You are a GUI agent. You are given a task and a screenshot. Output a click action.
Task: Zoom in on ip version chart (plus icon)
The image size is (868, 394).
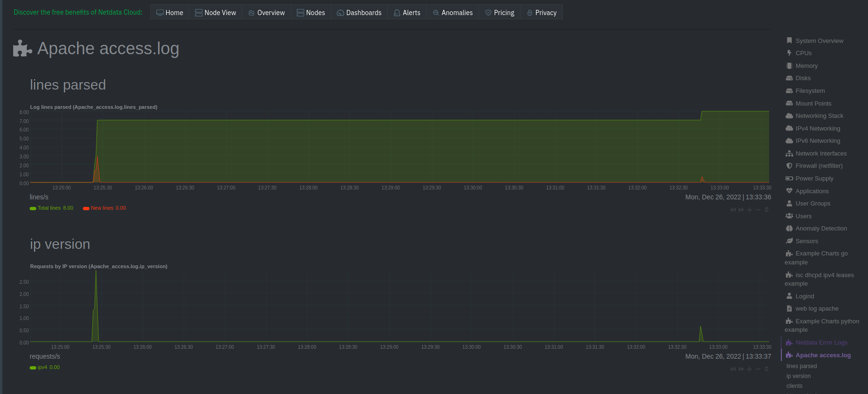[749, 369]
